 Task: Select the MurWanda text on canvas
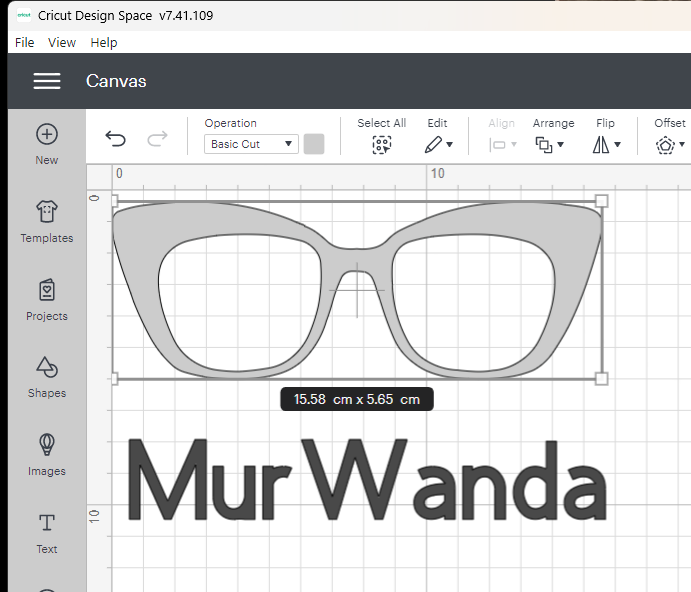[366, 480]
